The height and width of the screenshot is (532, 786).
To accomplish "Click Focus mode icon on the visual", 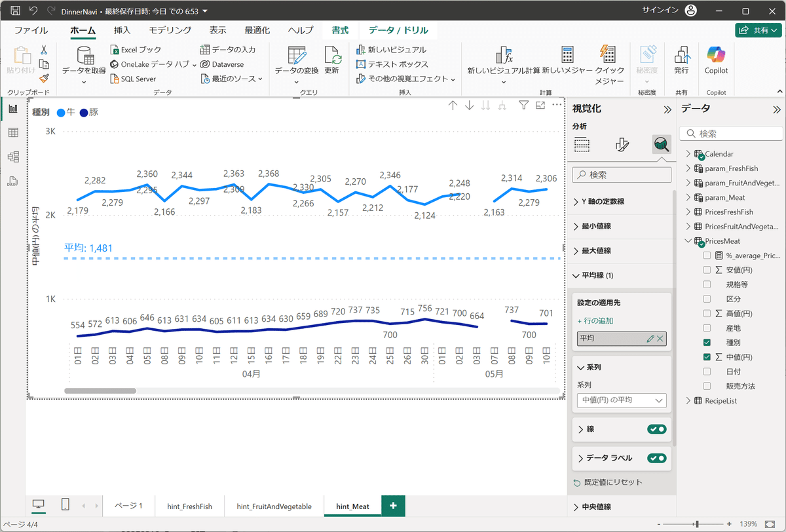I will point(540,105).
